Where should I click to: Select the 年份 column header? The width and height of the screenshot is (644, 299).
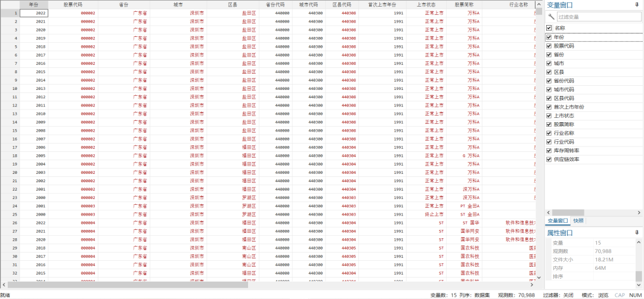34,5
